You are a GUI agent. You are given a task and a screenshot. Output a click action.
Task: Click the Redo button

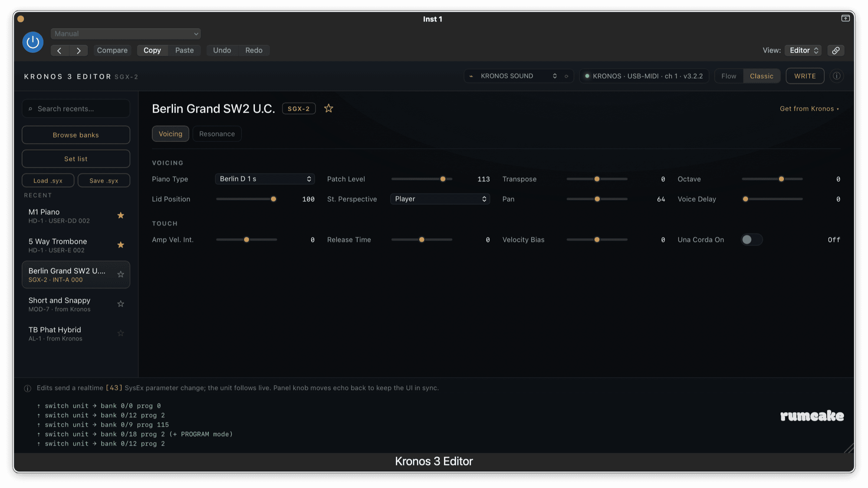point(254,50)
